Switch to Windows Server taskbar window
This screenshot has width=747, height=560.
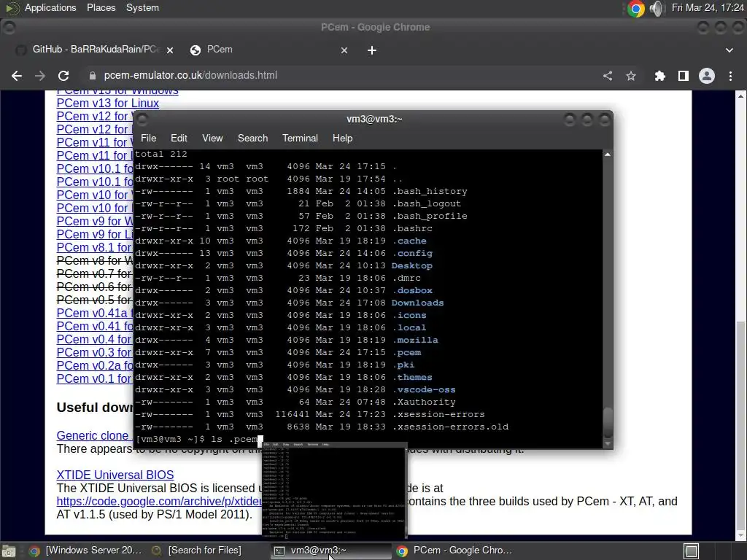point(86,551)
